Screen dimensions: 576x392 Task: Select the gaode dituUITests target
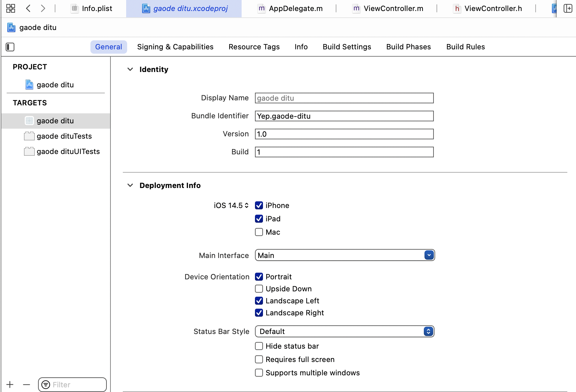[x=56, y=151]
